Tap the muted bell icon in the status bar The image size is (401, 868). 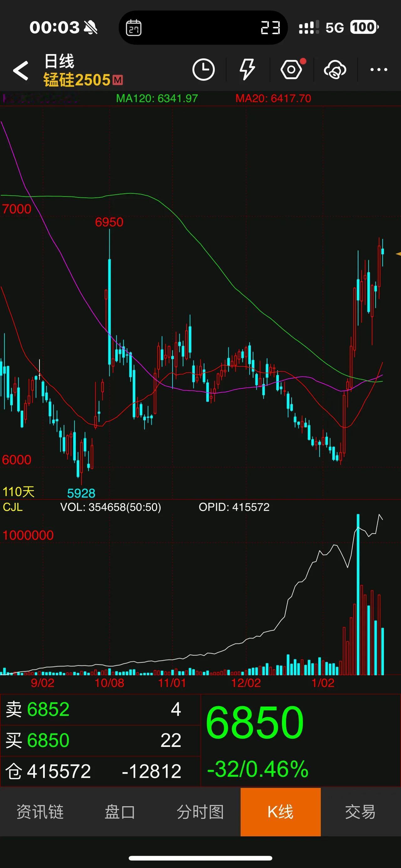[x=91, y=27]
